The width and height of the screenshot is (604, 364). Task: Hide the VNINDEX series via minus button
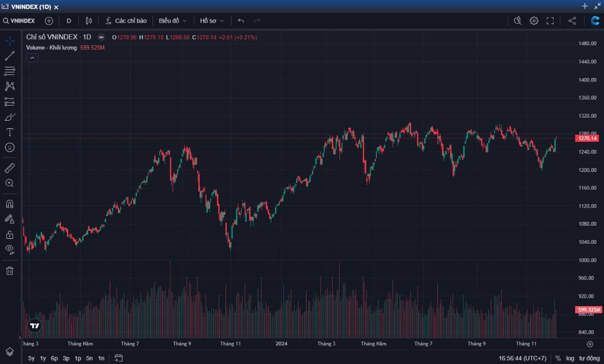pyautogui.click(x=101, y=37)
